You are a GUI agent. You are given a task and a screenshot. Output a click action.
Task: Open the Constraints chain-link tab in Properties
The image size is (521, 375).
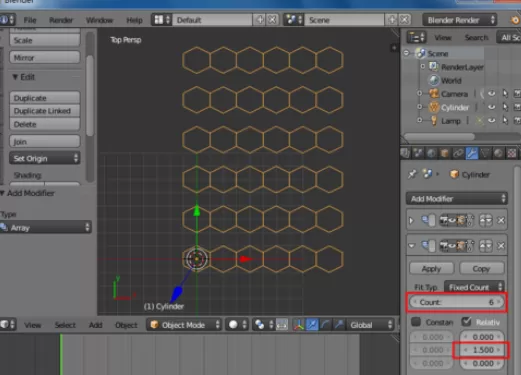coord(458,153)
